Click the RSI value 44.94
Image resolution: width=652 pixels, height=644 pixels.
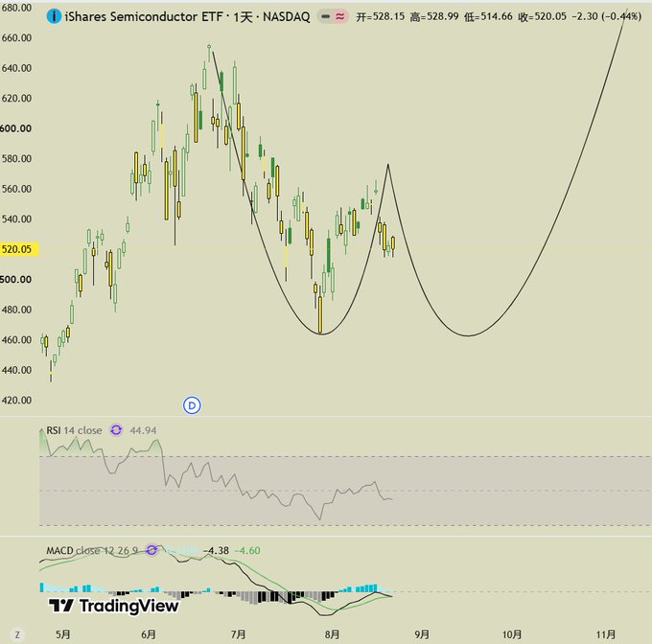(143, 430)
